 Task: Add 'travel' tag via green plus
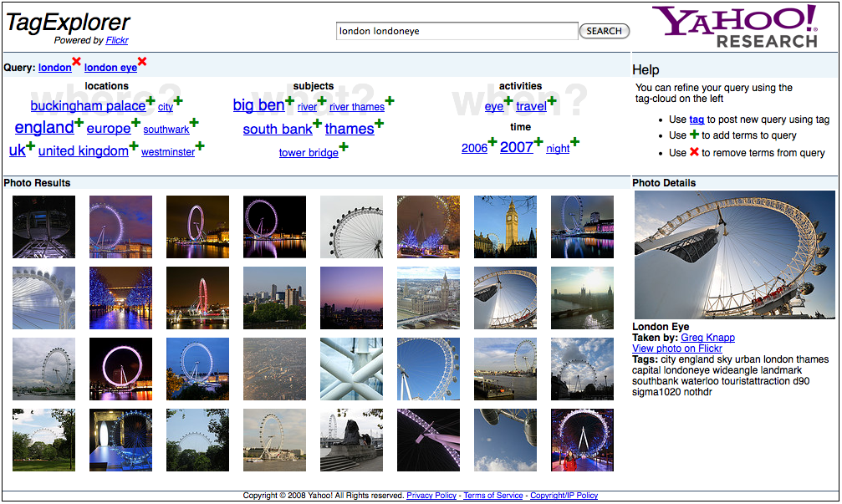pos(552,100)
